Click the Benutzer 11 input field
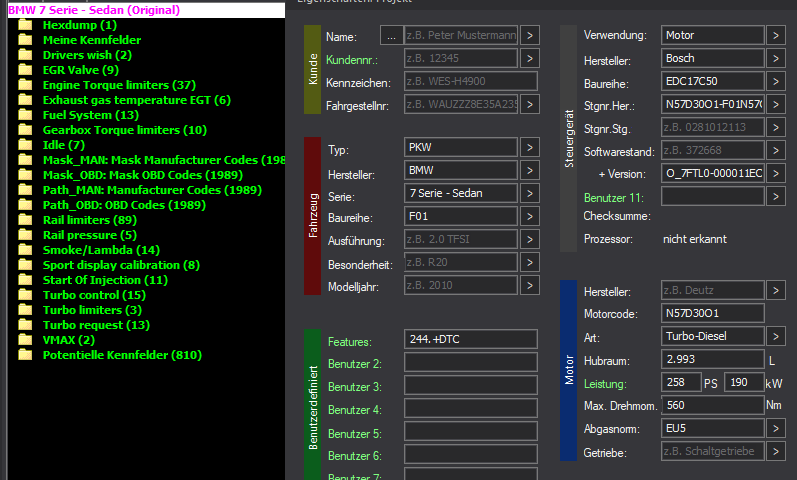 pyautogui.click(x=713, y=196)
